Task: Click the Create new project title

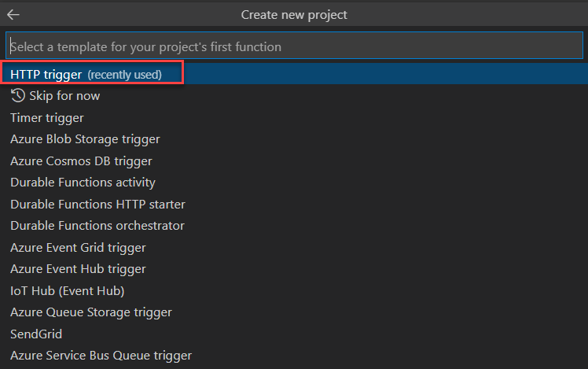Action: click(x=294, y=15)
